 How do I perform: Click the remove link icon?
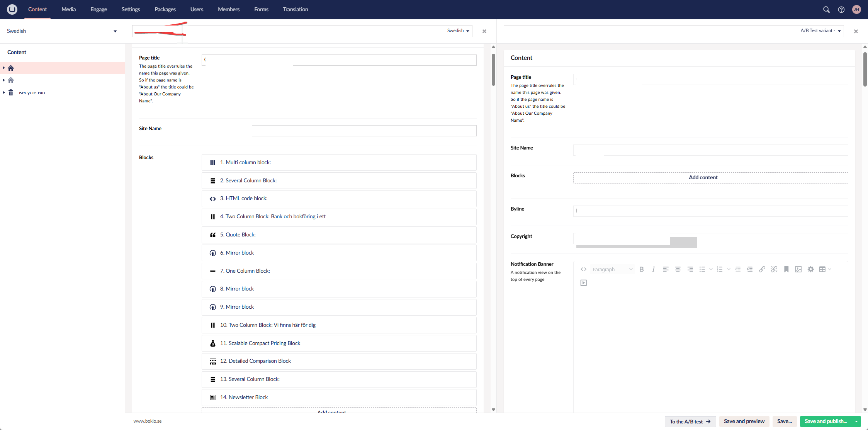click(x=774, y=269)
